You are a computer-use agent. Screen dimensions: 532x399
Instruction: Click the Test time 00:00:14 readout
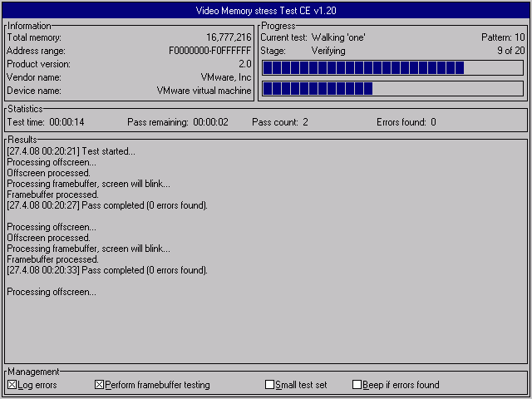click(x=66, y=122)
